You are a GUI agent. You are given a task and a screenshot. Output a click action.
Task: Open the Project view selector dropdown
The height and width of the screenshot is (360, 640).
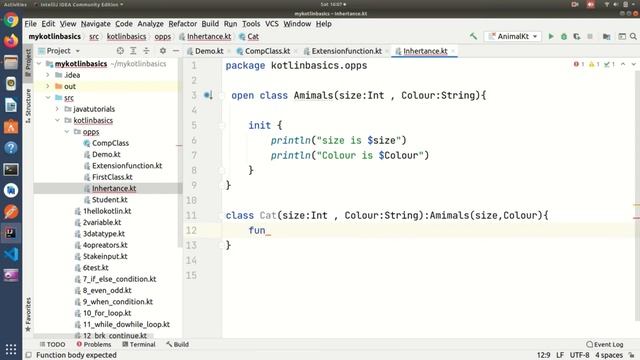pyautogui.click(x=59, y=51)
